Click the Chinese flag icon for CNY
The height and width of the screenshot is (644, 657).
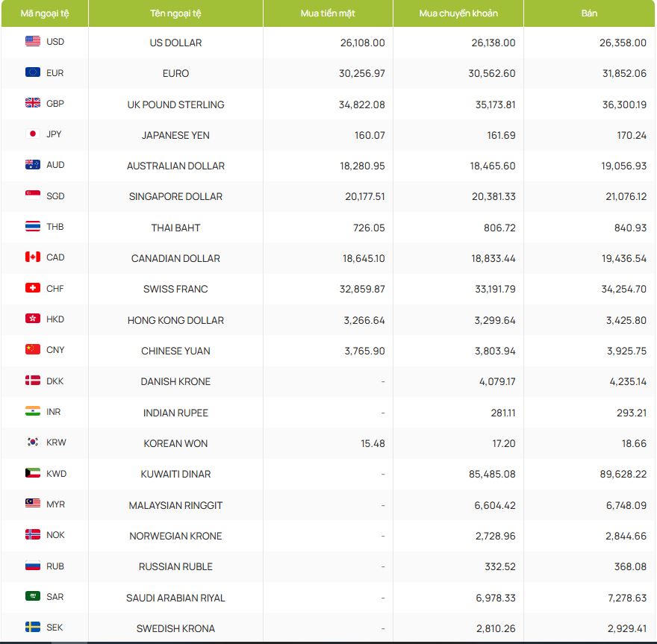tap(33, 349)
